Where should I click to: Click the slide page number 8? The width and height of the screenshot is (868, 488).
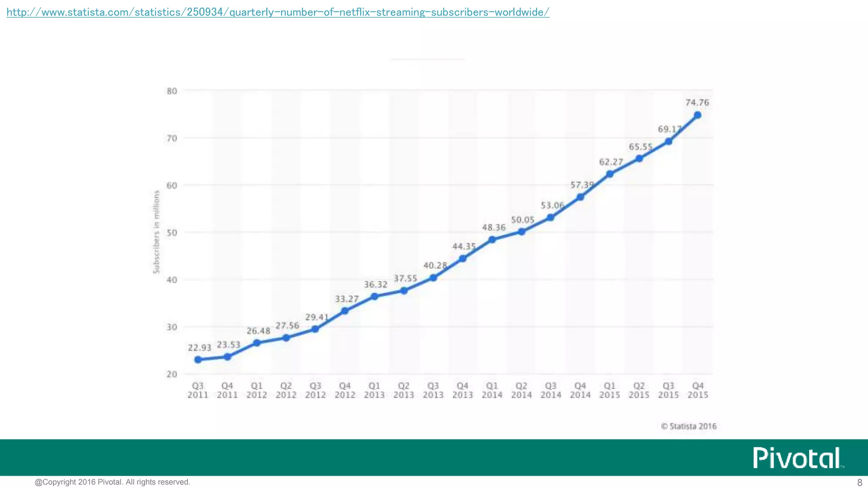(860, 482)
